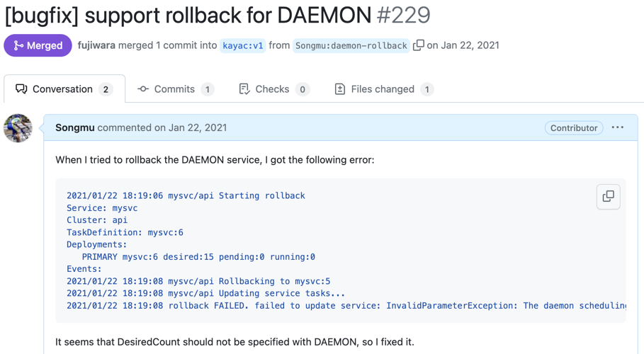The width and height of the screenshot is (644, 354).
Task: Open Songmu's author name link
Action: pos(75,127)
